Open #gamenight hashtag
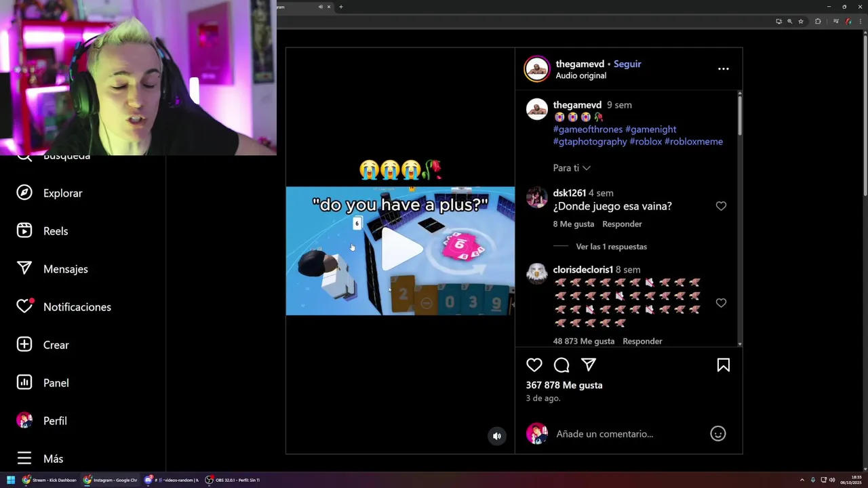The image size is (868, 488). pyautogui.click(x=650, y=129)
